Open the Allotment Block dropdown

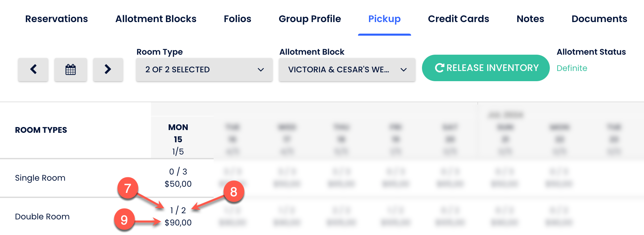coord(347,70)
